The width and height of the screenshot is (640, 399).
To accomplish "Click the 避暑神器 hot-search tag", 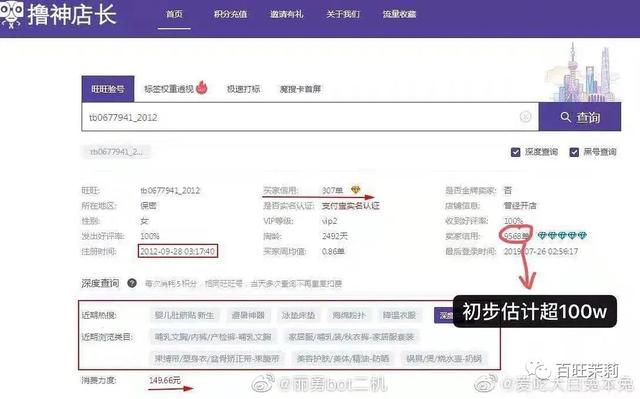I will click(248, 315).
